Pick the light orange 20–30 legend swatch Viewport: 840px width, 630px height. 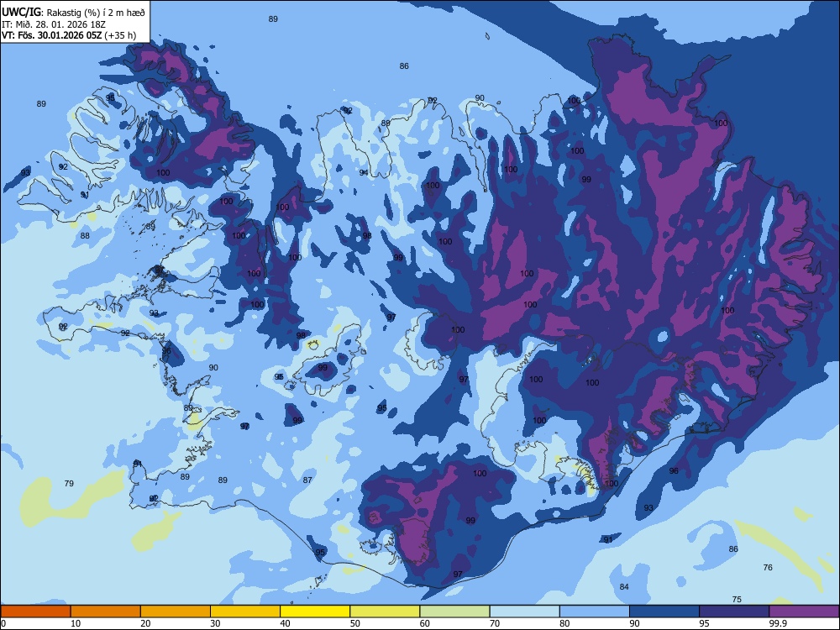click(176, 612)
